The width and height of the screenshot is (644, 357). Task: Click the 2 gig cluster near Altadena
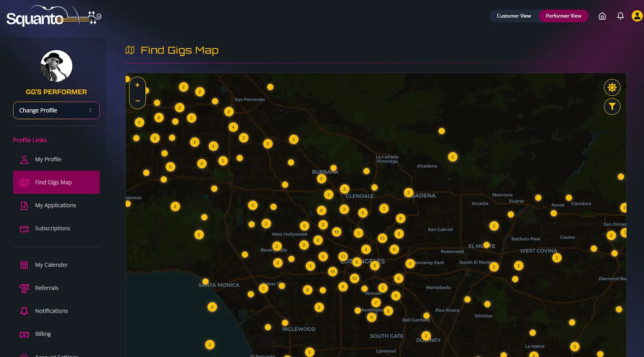(452, 157)
